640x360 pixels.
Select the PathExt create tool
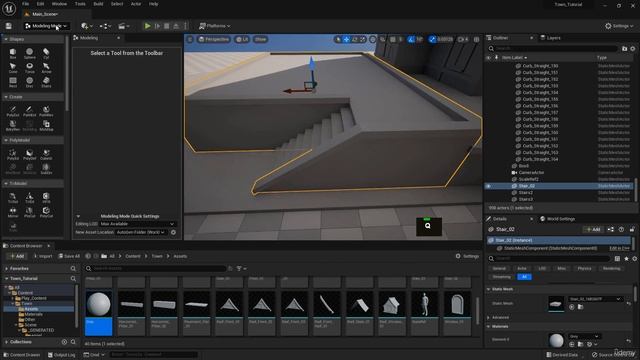click(x=29, y=111)
